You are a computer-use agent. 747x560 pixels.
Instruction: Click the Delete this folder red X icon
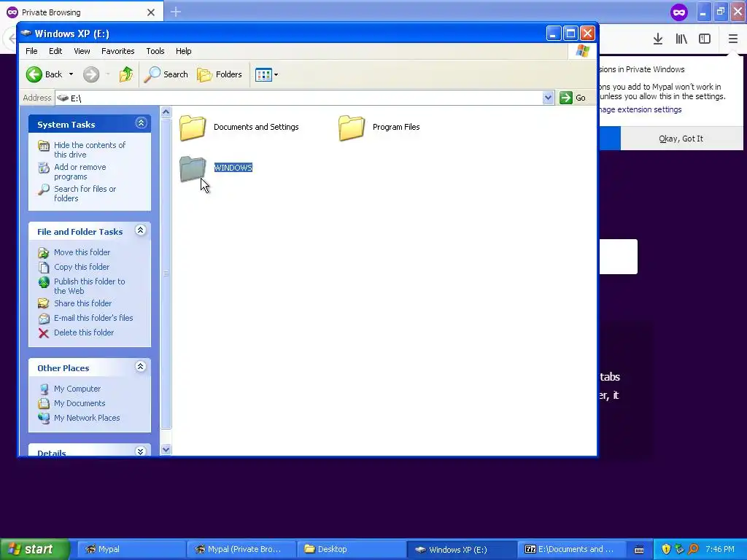pyautogui.click(x=43, y=332)
